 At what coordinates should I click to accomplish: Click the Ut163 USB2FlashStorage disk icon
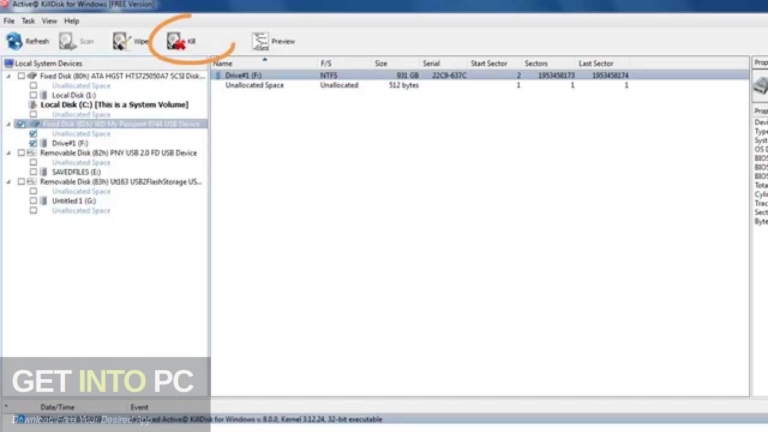(x=32, y=182)
